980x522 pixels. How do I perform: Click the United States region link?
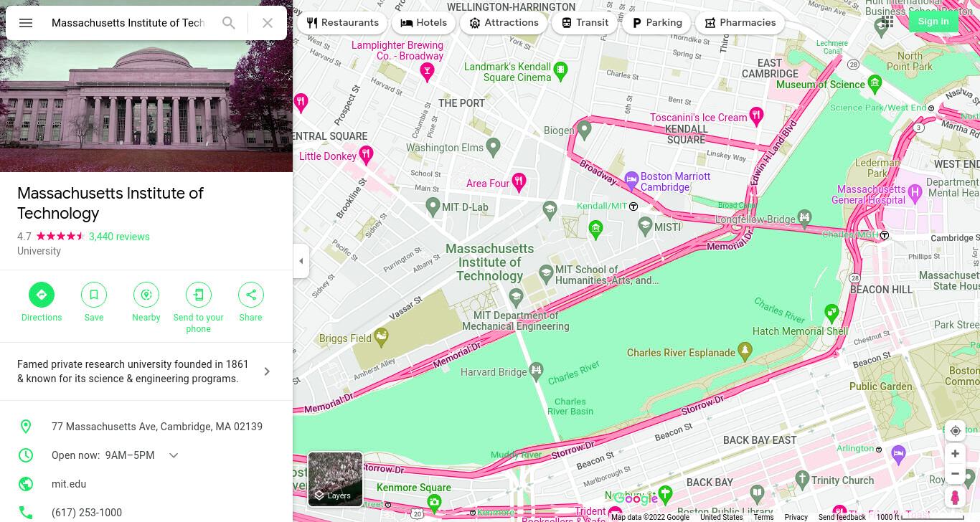pyautogui.click(x=721, y=517)
